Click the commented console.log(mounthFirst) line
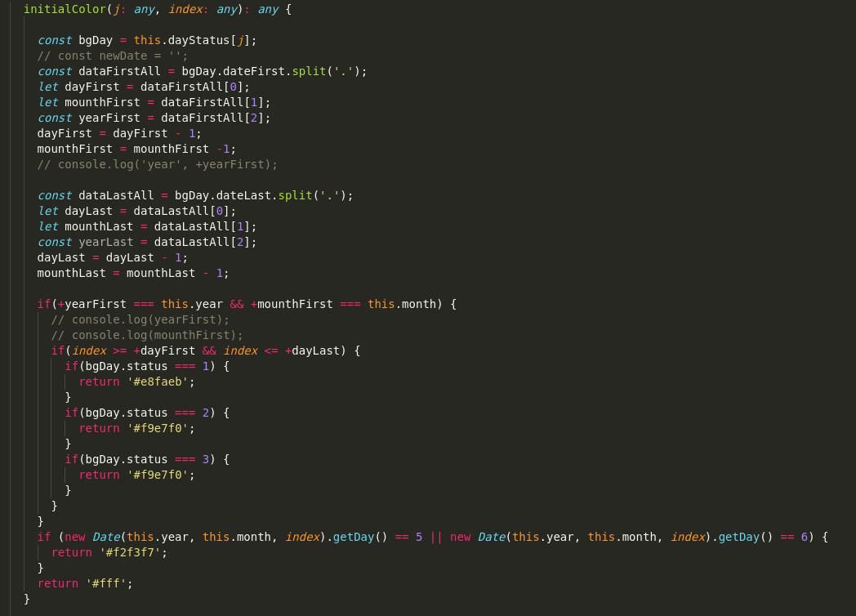Image resolution: width=856 pixels, height=616 pixels. (x=147, y=335)
